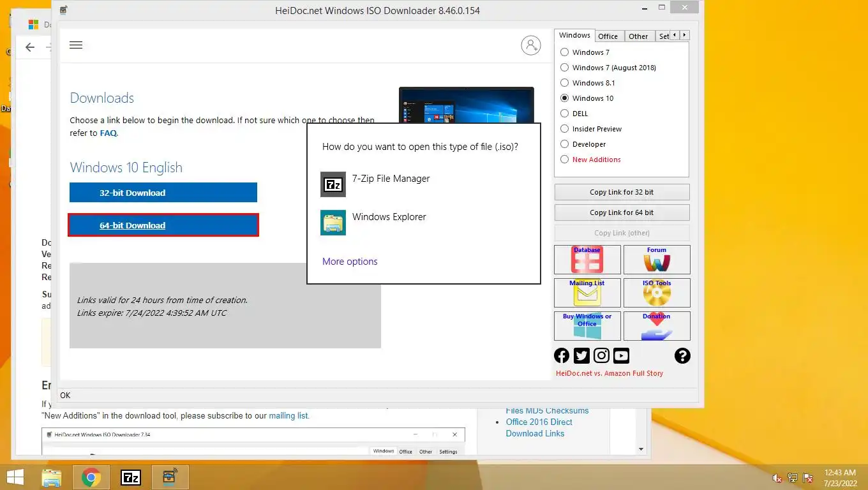Open the hamburger menu in downloader page

pos(76,45)
